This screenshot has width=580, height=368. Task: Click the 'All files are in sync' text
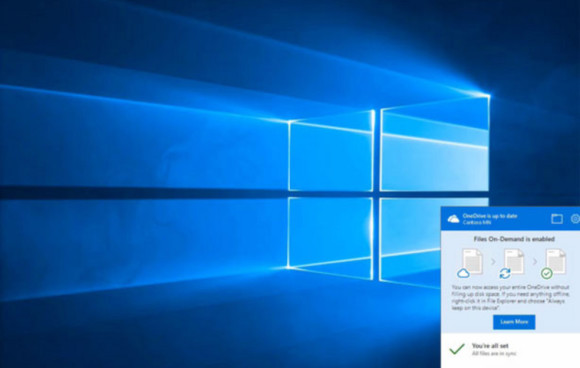[494, 354]
